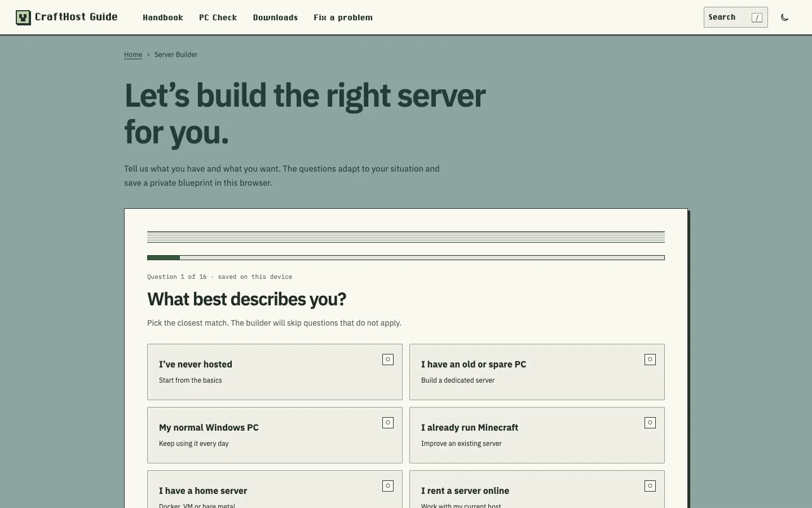Toggle dark mode moon icon
812x508 pixels.
coord(784,17)
